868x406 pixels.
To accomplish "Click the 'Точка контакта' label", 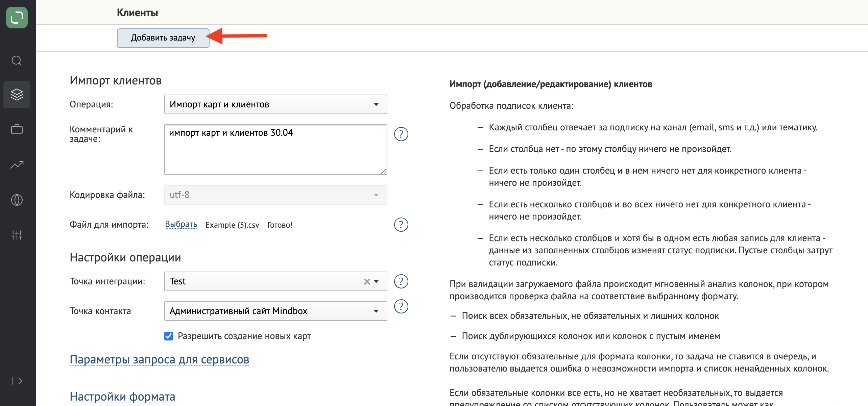I will (x=100, y=311).
